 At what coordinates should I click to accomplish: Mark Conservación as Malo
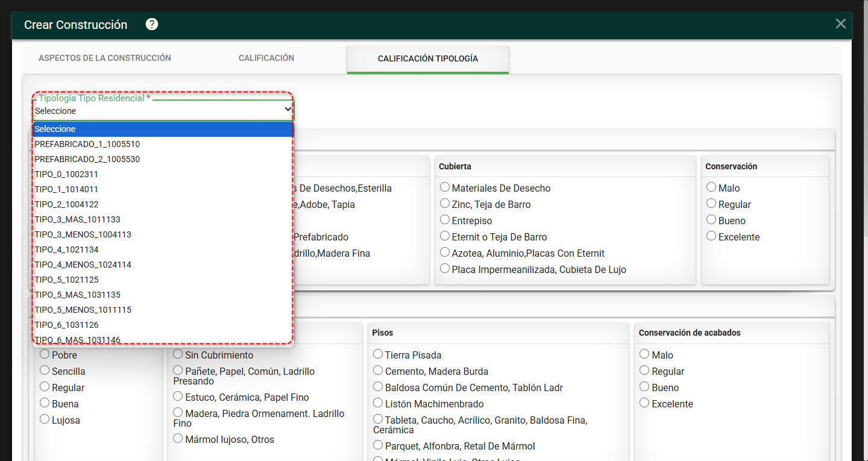click(711, 187)
